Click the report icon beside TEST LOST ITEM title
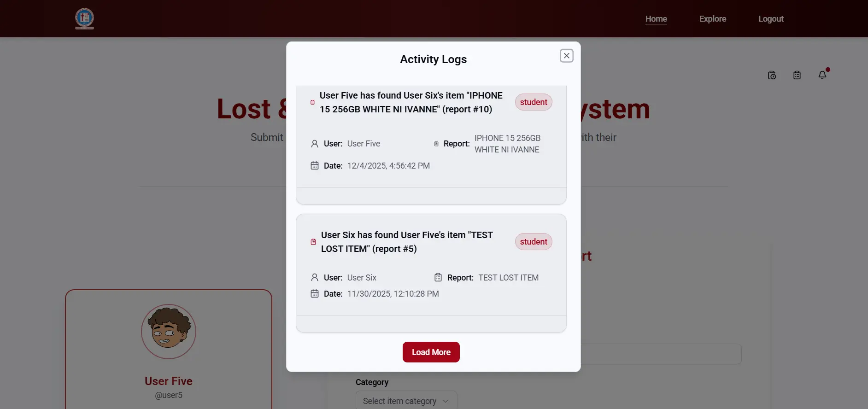868x409 pixels. [313, 242]
